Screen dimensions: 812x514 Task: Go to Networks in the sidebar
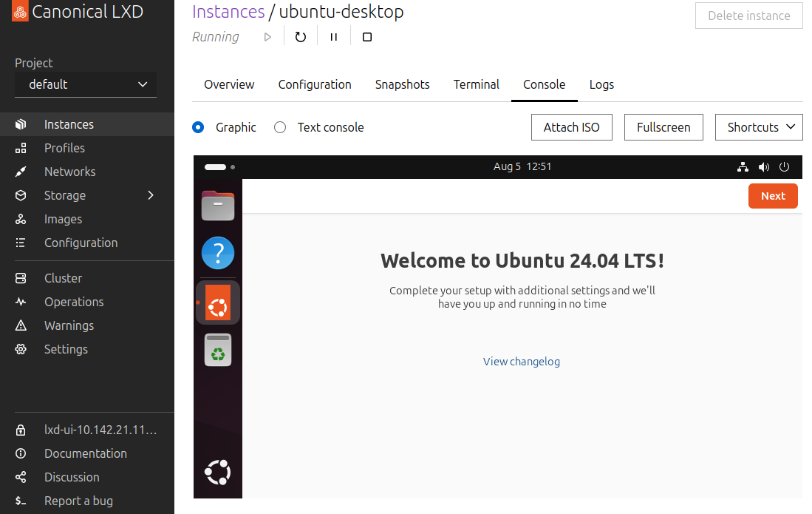(69, 172)
